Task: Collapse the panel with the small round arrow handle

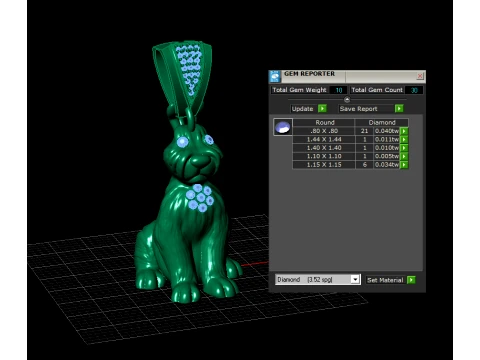Action: pos(347,100)
